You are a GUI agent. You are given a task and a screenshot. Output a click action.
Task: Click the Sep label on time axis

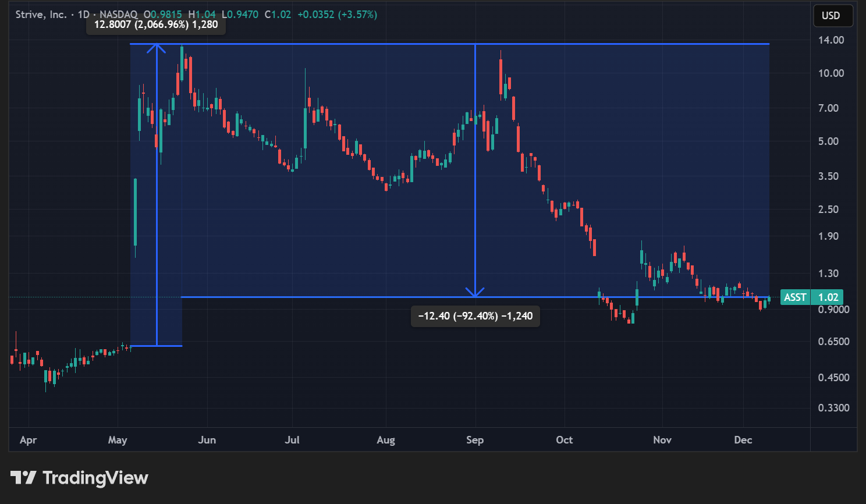[475, 440]
